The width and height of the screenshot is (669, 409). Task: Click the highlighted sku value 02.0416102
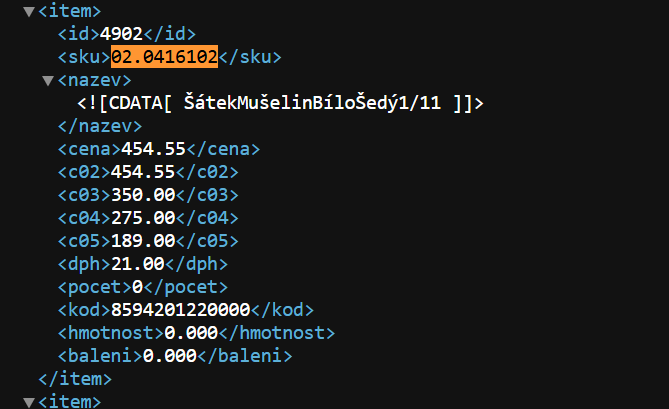point(164,57)
